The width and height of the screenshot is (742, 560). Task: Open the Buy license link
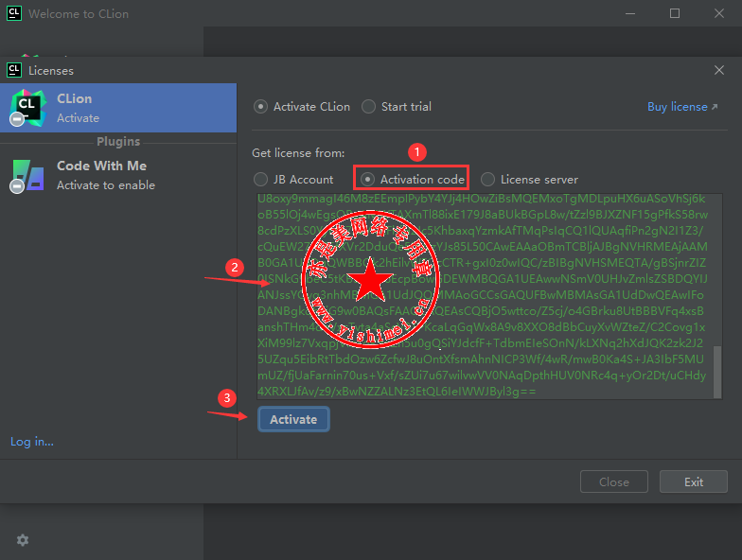[682, 107]
